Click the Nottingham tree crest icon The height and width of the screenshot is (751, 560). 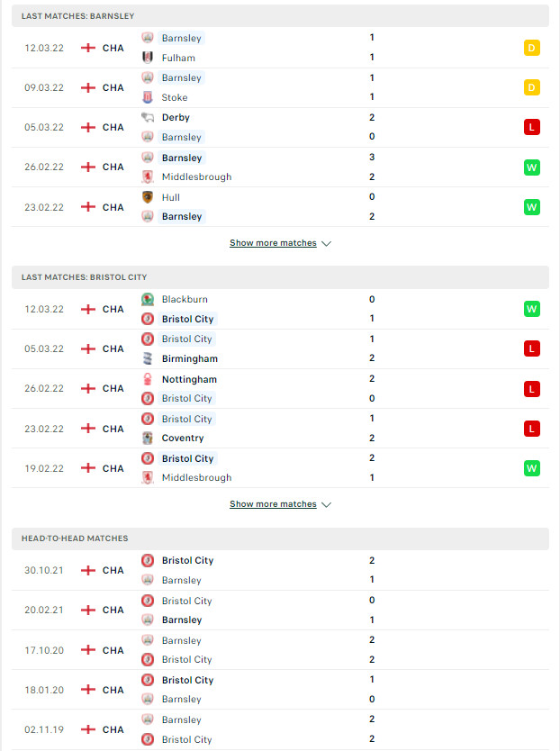148,379
